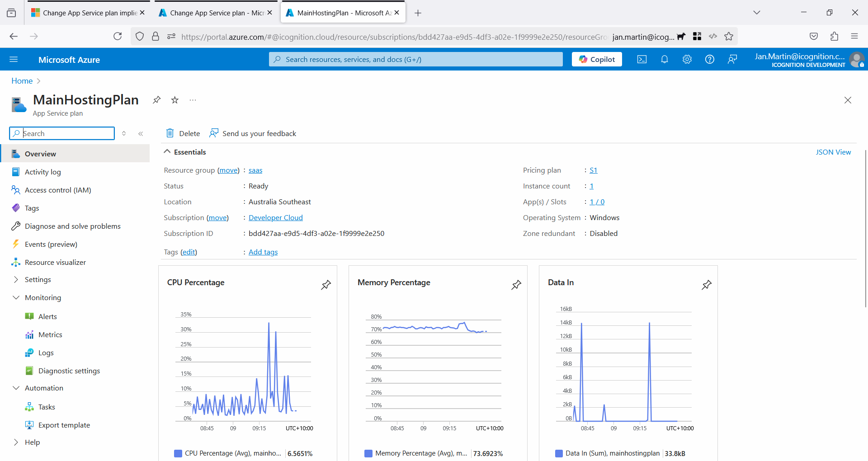Pin the Data In chart

707,285
